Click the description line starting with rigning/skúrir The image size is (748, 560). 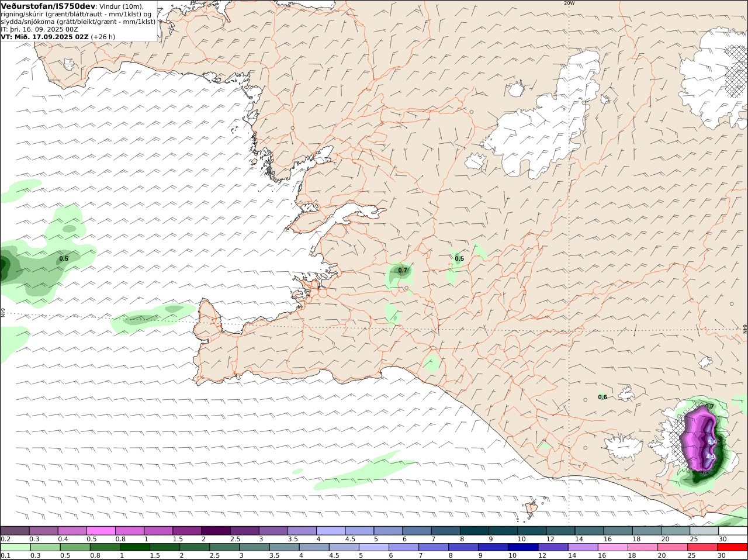(x=75, y=14)
